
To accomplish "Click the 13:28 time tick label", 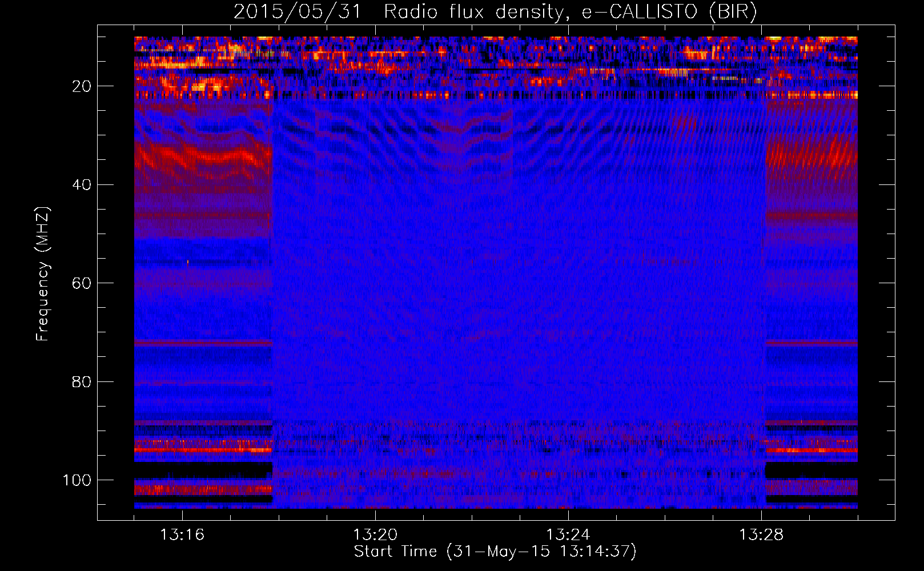I will point(761,534).
